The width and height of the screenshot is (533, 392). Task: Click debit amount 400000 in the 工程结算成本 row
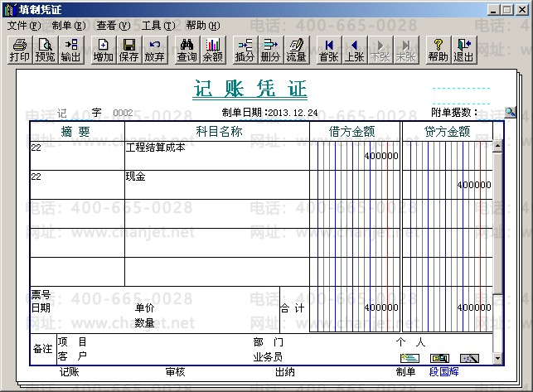coord(381,156)
